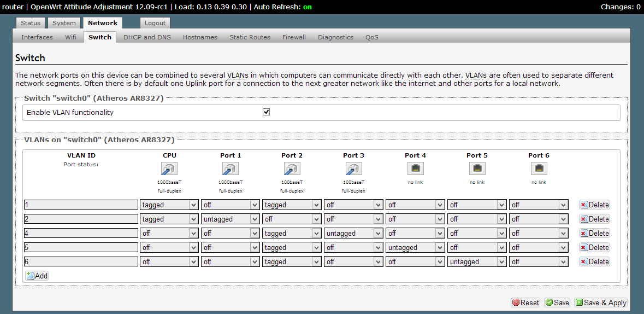This screenshot has height=314, width=644.
Task: Click the Port 4 no-link icon
Action: (x=415, y=168)
